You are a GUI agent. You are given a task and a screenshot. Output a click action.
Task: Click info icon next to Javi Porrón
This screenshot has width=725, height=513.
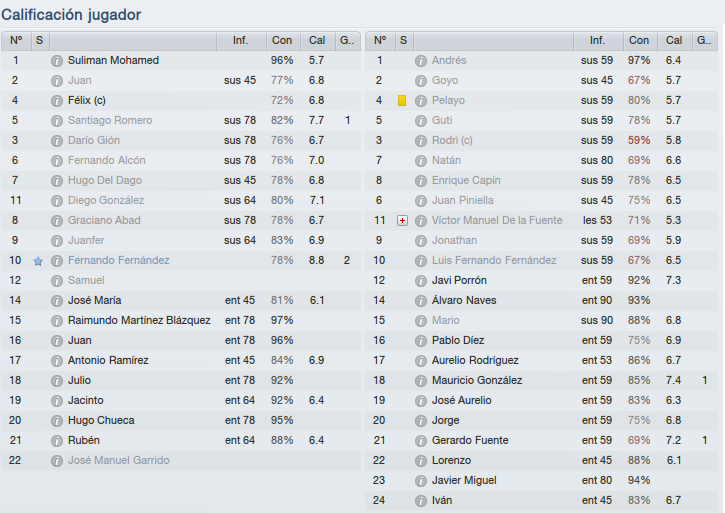[420, 281]
